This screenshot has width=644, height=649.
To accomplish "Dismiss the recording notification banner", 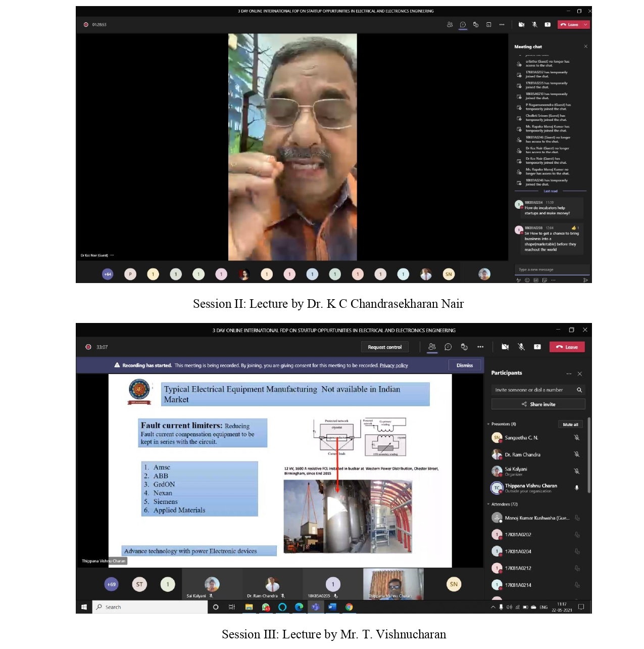I will pyautogui.click(x=465, y=365).
